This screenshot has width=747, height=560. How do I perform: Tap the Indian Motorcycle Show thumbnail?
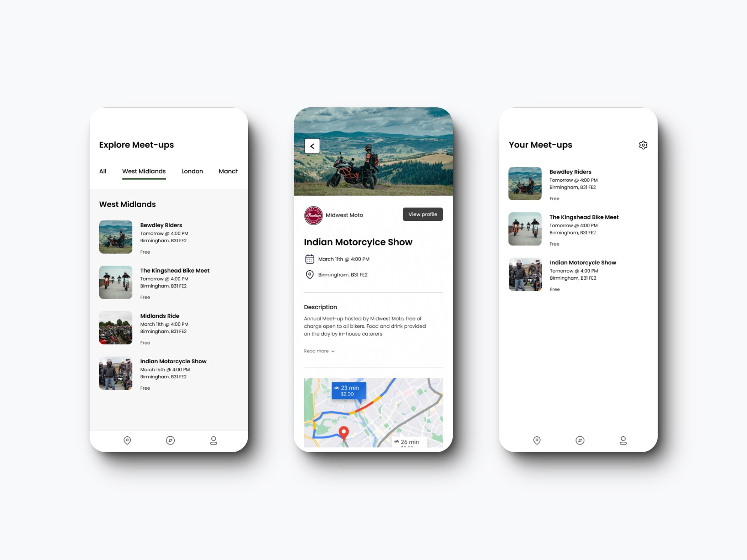pos(116,373)
